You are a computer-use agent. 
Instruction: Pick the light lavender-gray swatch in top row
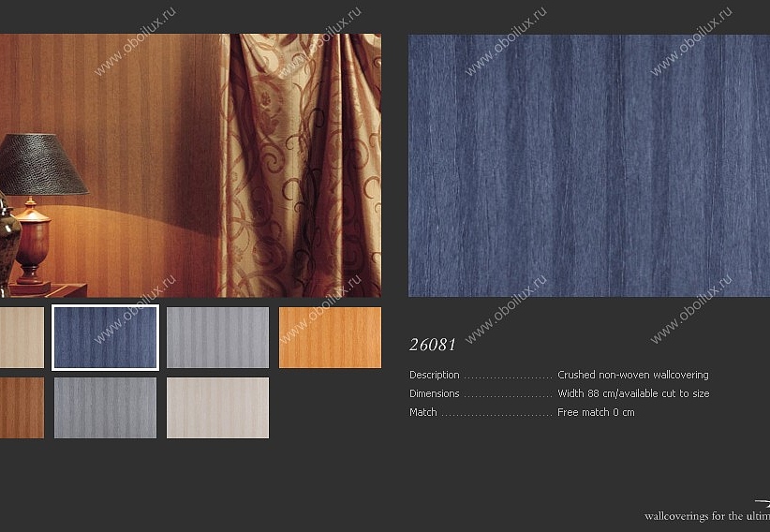[217, 337]
